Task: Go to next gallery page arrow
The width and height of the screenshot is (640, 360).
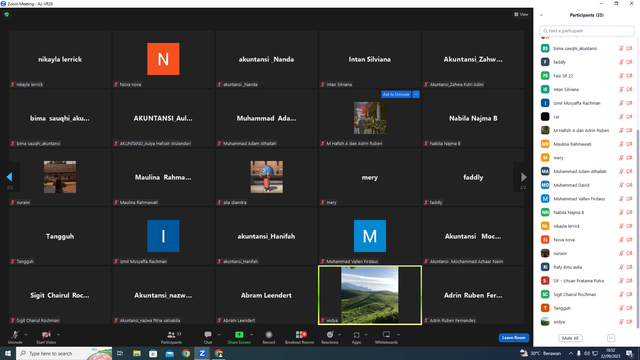Action: [524, 177]
